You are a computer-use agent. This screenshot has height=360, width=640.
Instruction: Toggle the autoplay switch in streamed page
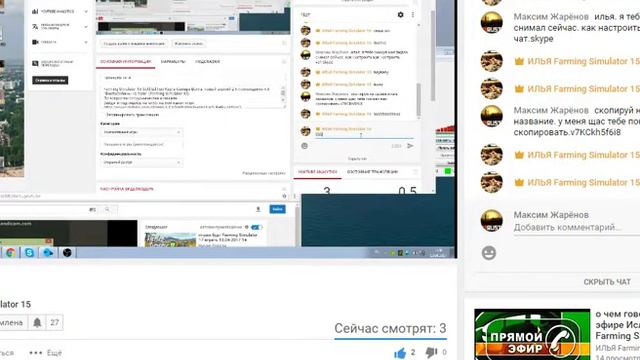click(x=256, y=227)
